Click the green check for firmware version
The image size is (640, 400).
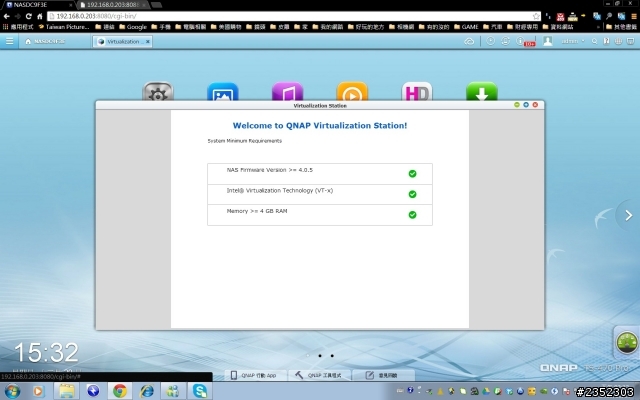(412, 174)
